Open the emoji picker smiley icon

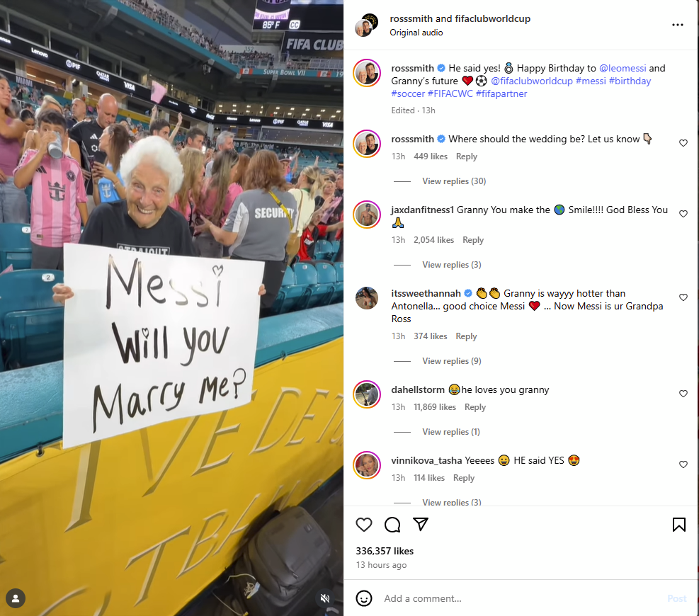coord(364,598)
